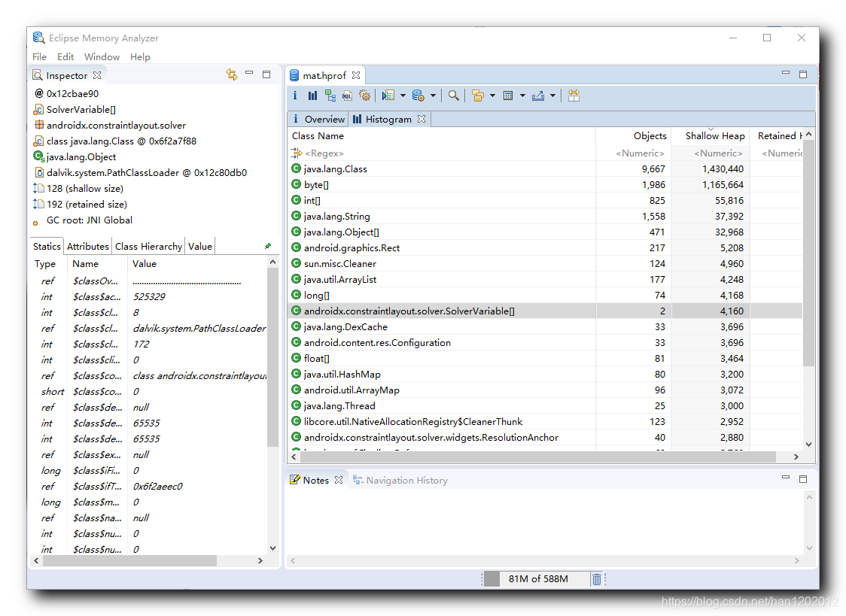Open the Expert System Test dropdown arrow
This screenshot has width=846, height=616.
click(x=403, y=96)
